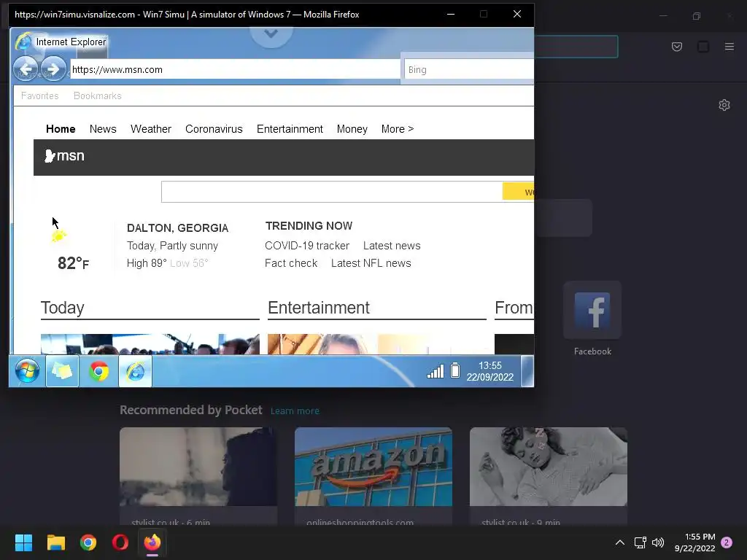The width and height of the screenshot is (747, 560).
Task: Open the Amazon Pocket article thumbnail
Action: 373,467
